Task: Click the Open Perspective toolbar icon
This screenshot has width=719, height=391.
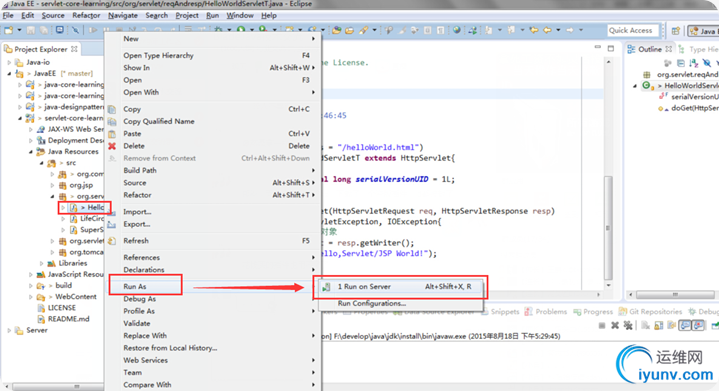Action: pyautogui.click(x=675, y=31)
